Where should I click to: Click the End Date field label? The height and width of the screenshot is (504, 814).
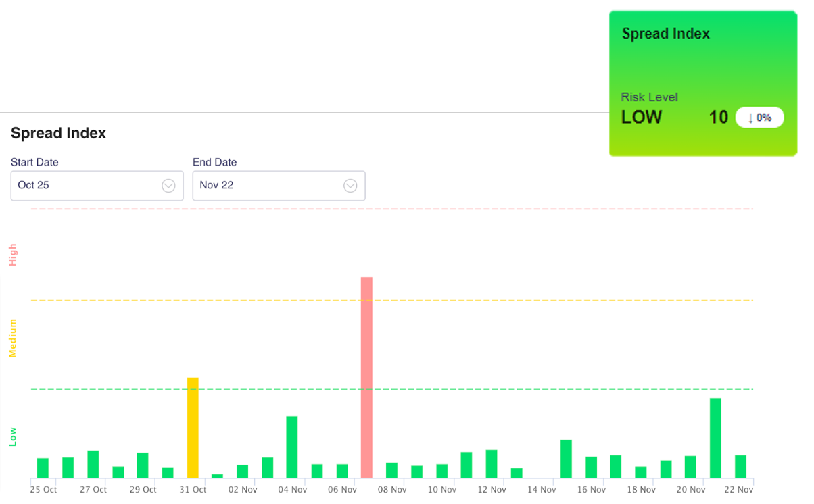coord(215,162)
